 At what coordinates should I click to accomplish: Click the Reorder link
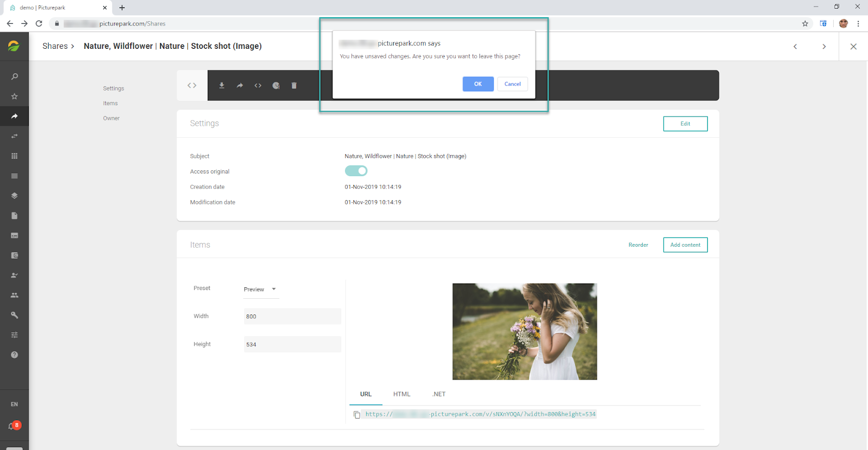click(639, 245)
